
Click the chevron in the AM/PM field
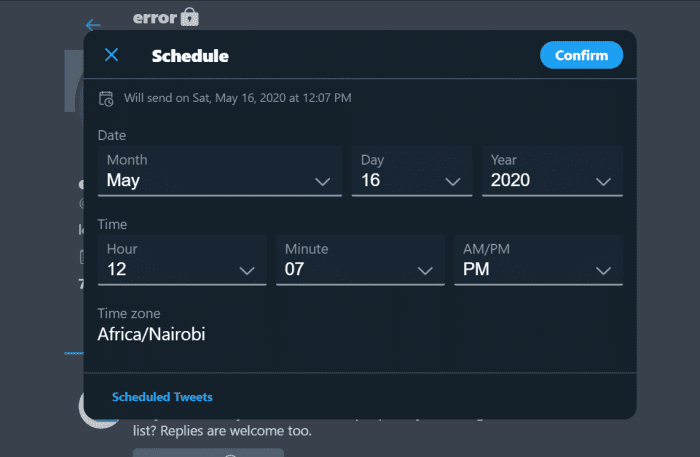603,270
